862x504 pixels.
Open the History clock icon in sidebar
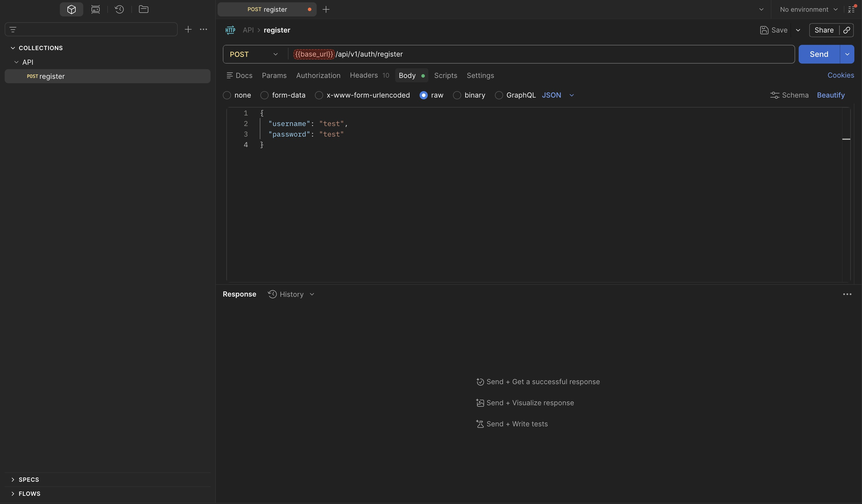click(119, 9)
